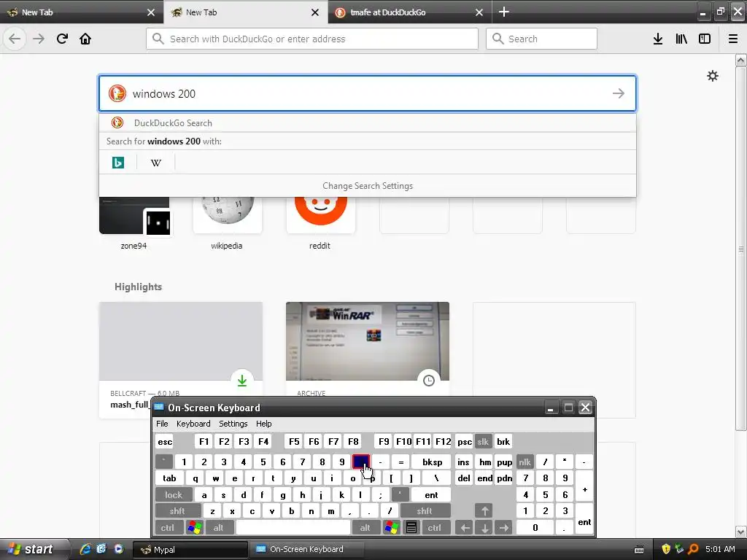Click the security shield tray icon
The height and width of the screenshot is (560, 747).
point(666,549)
